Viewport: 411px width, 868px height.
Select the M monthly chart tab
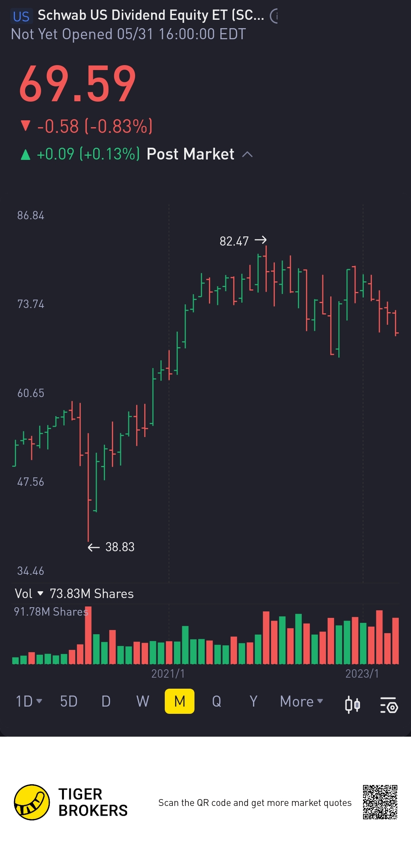coord(180,701)
